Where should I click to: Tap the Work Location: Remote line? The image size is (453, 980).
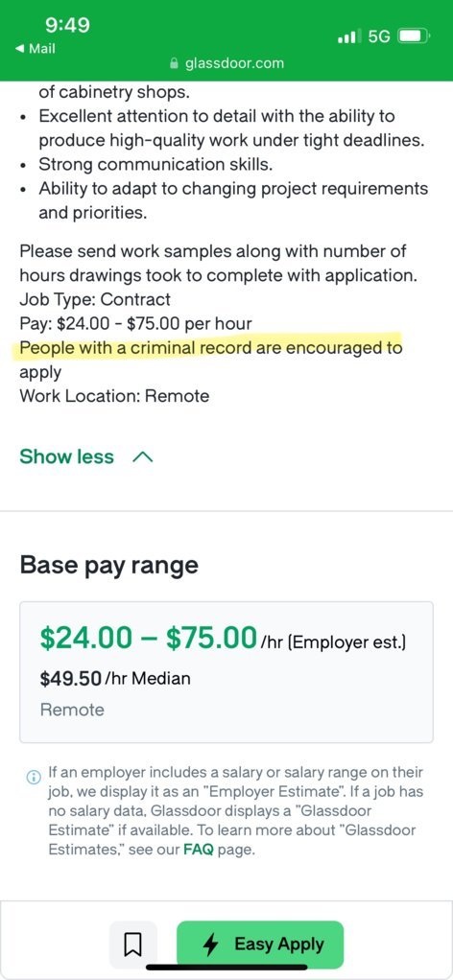click(114, 396)
